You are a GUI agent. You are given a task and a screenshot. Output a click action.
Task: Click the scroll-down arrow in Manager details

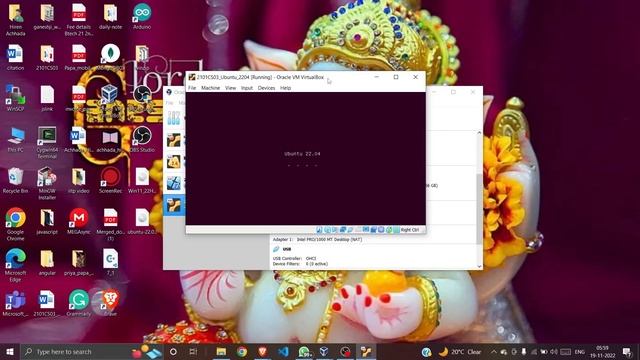click(479, 267)
